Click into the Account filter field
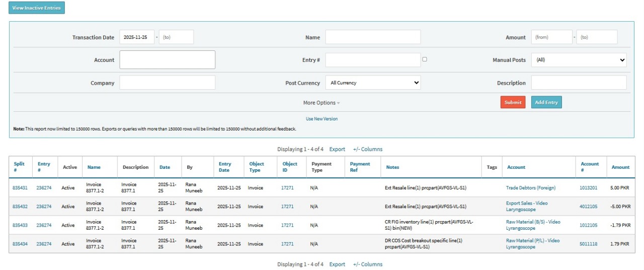This screenshot has width=644, height=270. (167, 60)
